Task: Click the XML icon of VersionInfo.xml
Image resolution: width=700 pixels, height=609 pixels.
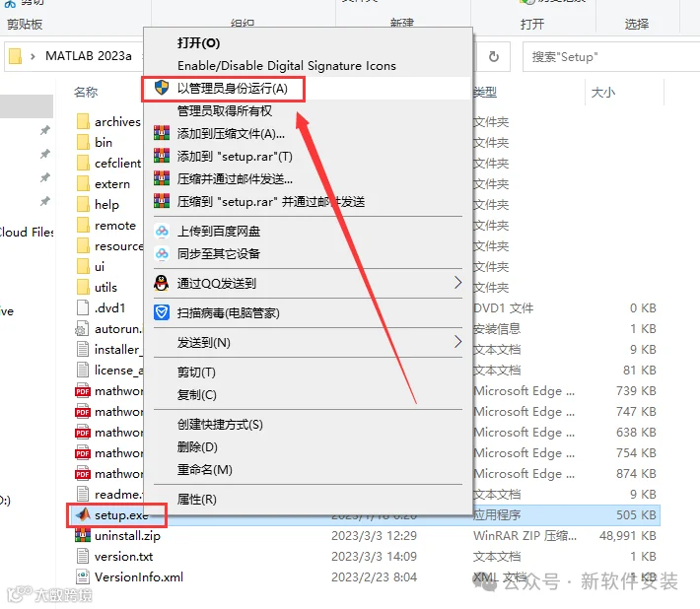Action: (x=83, y=576)
